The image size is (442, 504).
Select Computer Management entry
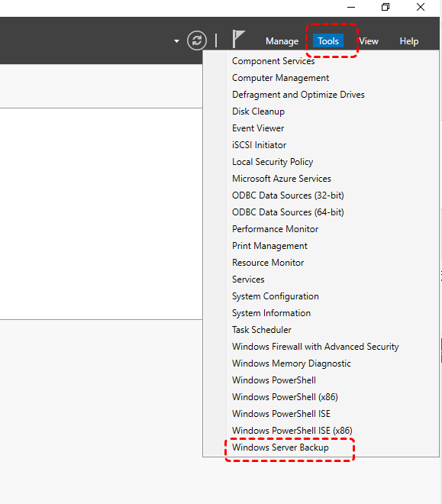tap(280, 78)
